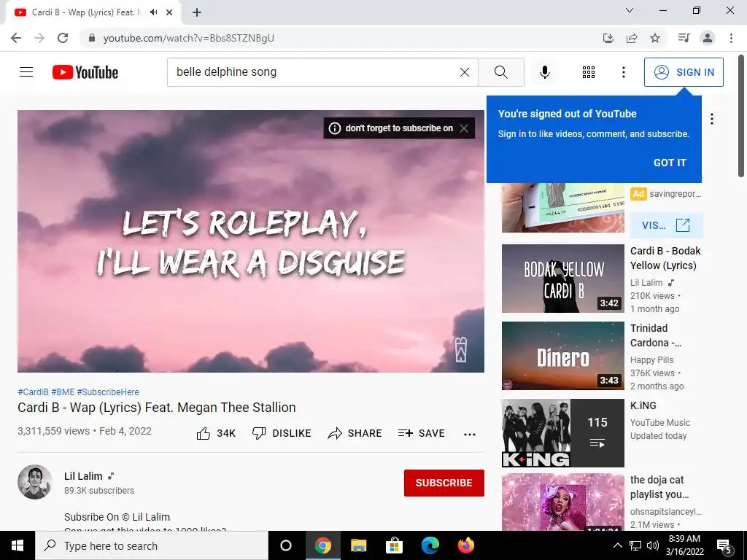The image size is (747, 560).
Task: Open the Lil Lalim channel avatar
Action: (35, 482)
